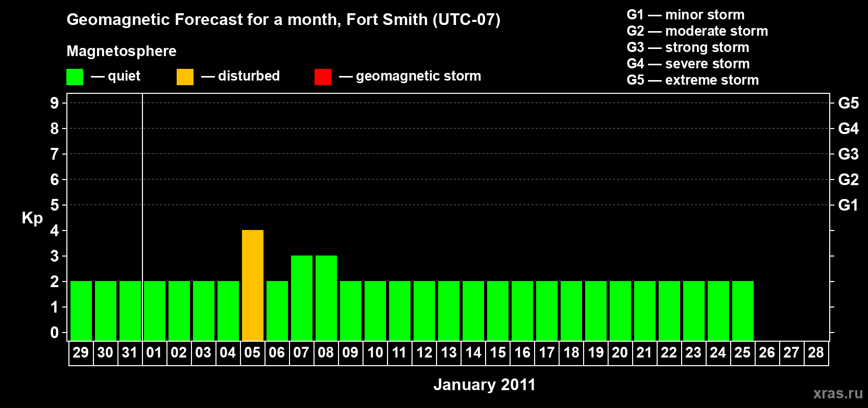This screenshot has width=868, height=408.
Task: Click the G2 label on right axis
Action: pyautogui.click(x=849, y=180)
